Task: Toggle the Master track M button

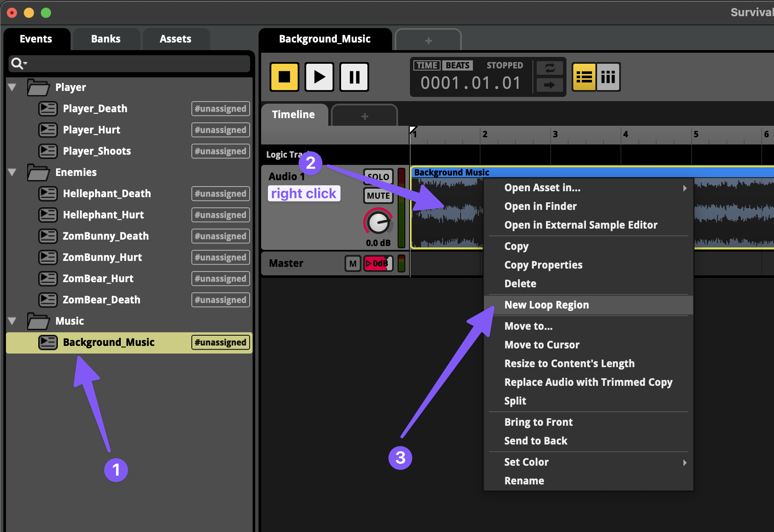Action: tap(353, 263)
